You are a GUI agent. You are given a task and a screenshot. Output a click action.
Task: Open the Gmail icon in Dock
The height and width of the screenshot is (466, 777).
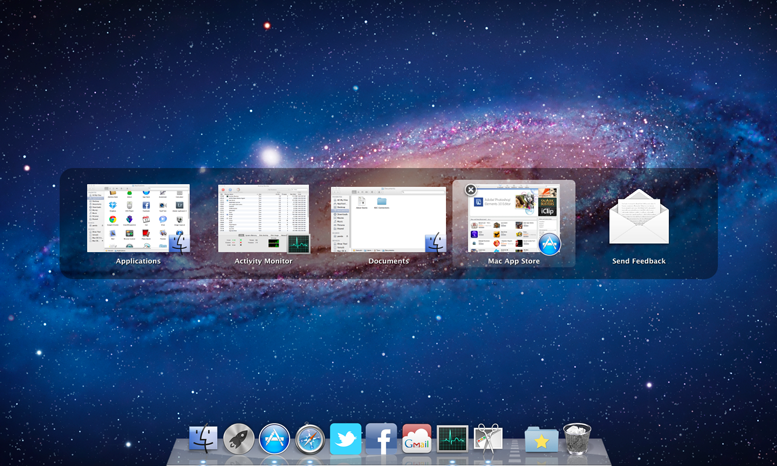(x=417, y=439)
